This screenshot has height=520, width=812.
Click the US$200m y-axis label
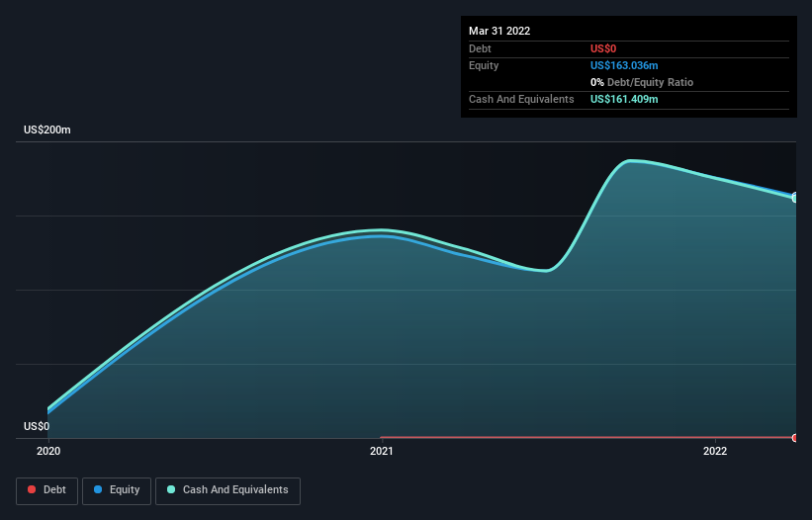(47, 130)
